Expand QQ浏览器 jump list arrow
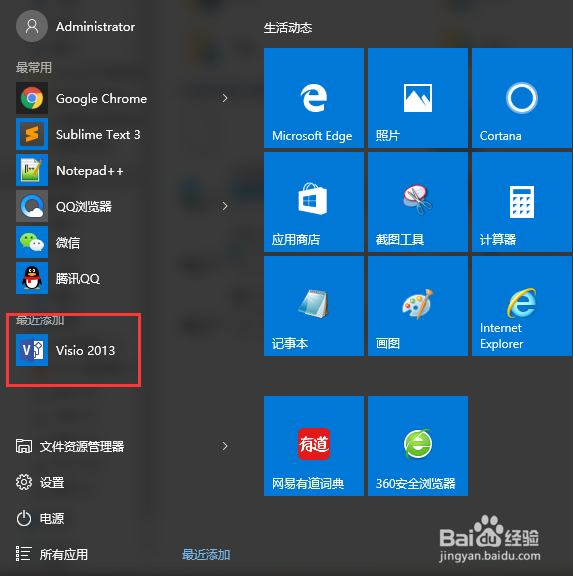Viewport: 573px width, 576px height. click(225, 206)
